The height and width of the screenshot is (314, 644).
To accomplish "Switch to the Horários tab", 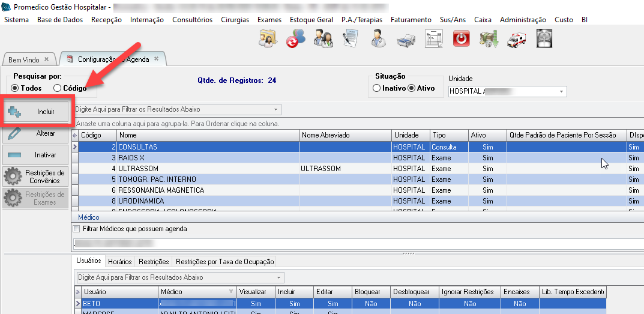I will (x=120, y=262).
